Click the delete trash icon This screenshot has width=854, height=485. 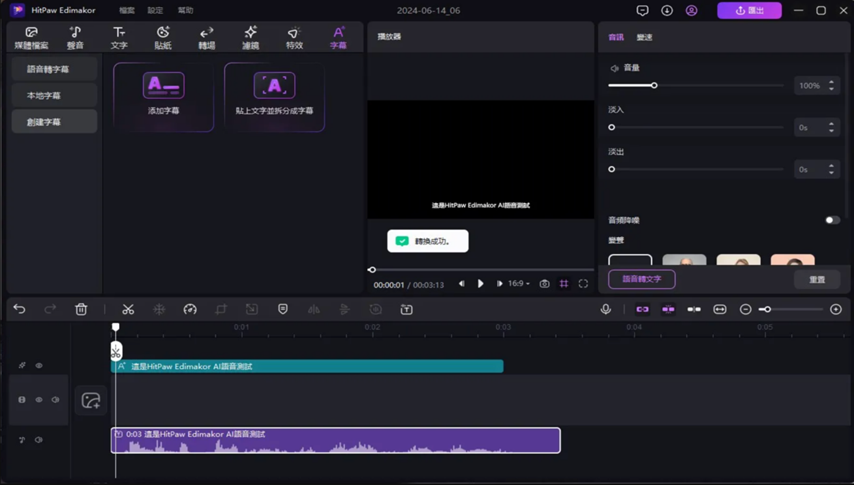tap(81, 310)
